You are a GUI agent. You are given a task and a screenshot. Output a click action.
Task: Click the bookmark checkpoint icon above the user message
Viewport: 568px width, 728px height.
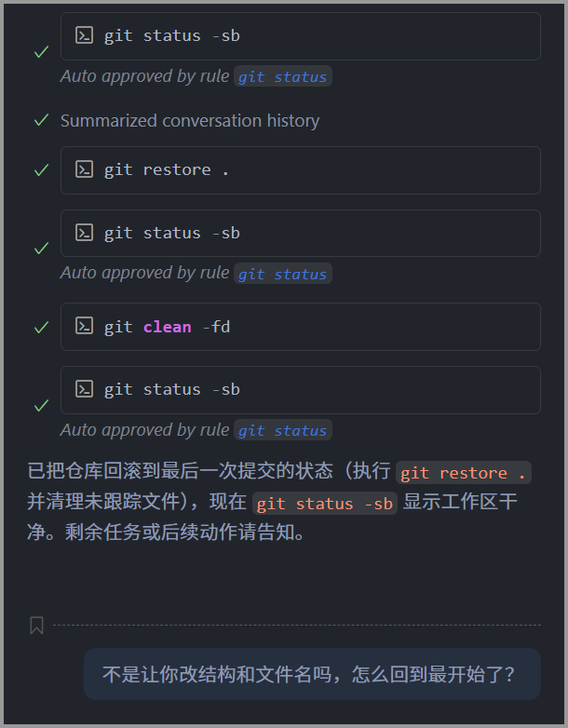(x=36, y=626)
